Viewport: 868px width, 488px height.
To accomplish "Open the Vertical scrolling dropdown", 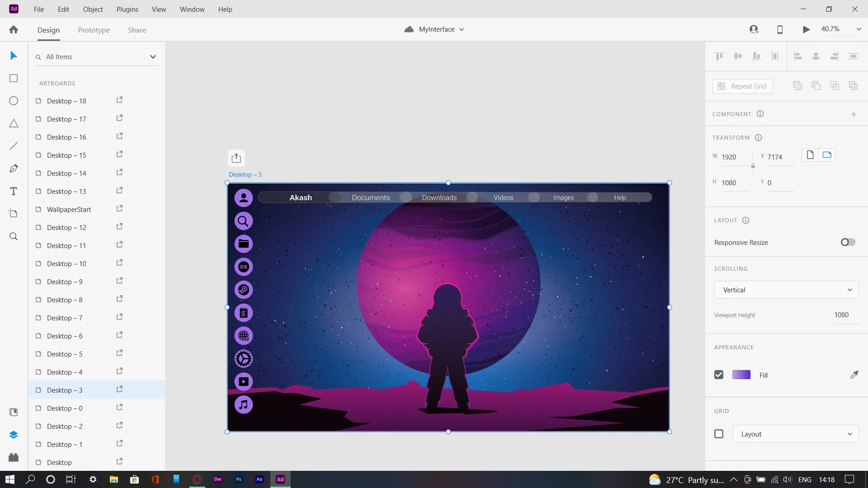I will [x=786, y=290].
